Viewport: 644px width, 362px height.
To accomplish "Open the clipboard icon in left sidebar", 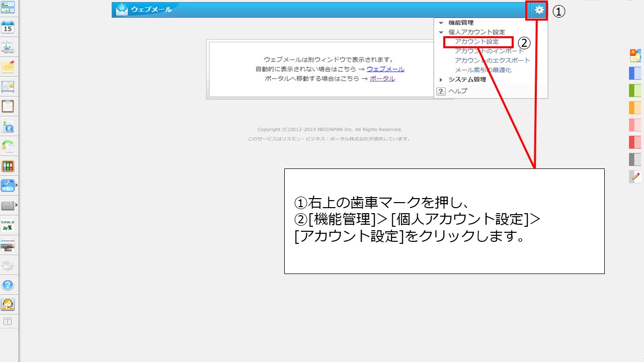I will tap(8, 106).
